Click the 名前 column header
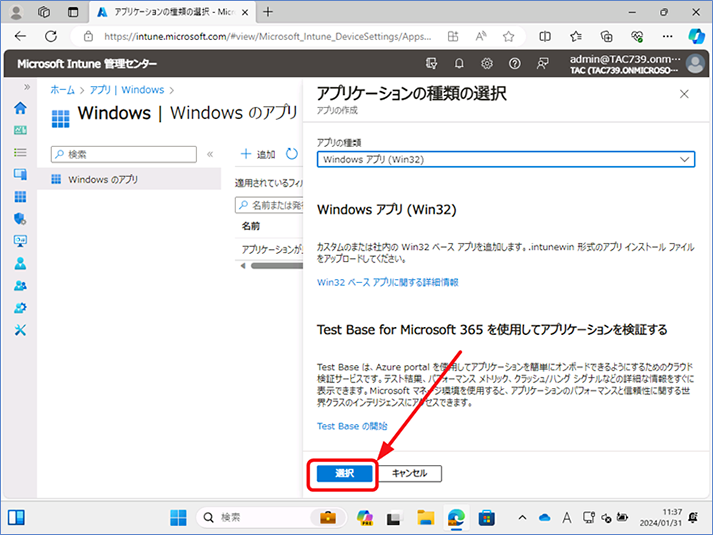Screen dimensions: 713x535 click(251, 226)
